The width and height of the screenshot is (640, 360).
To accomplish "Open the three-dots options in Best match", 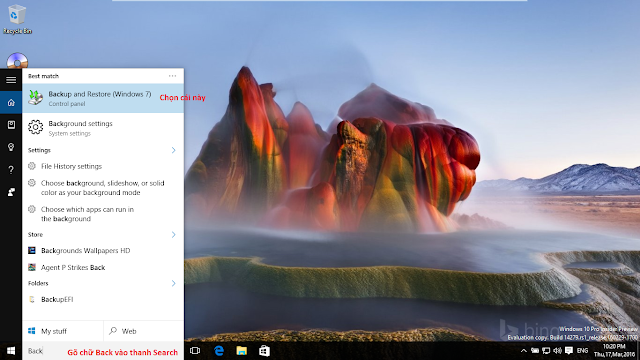I will pyautogui.click(x=173, y=76).
